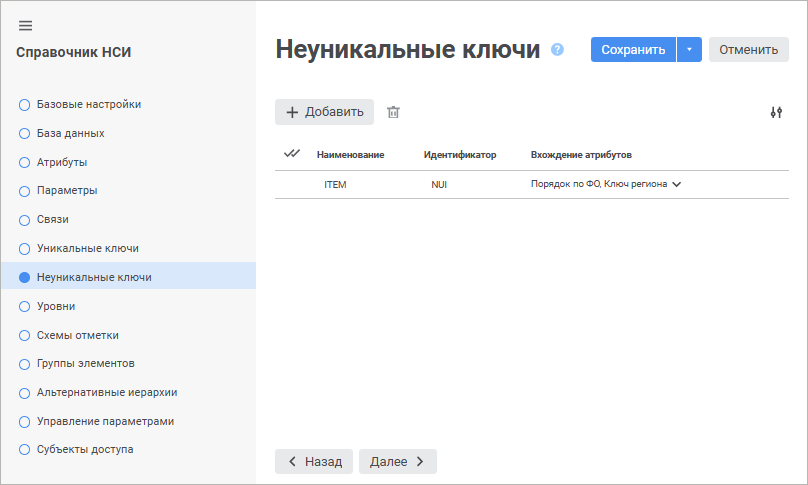The height and width of the screenshot is (485, 808).
Task: Click the NUI identifier cell
Action: (x=439, y=185)
